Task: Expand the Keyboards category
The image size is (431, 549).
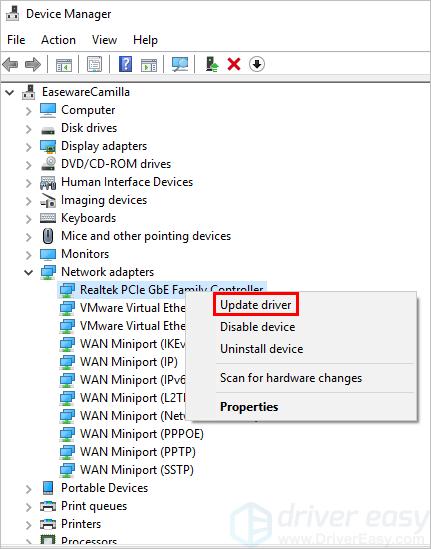Action: (x=29, y=219)
